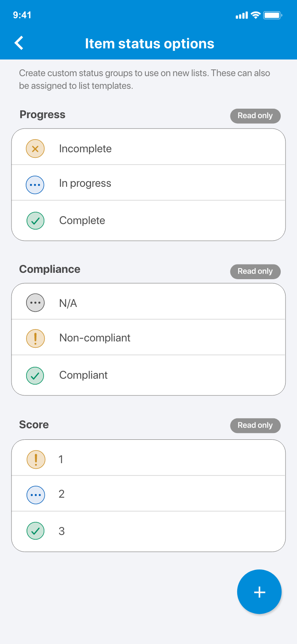Click the green check icon for score 3

[x=36, y=531]
